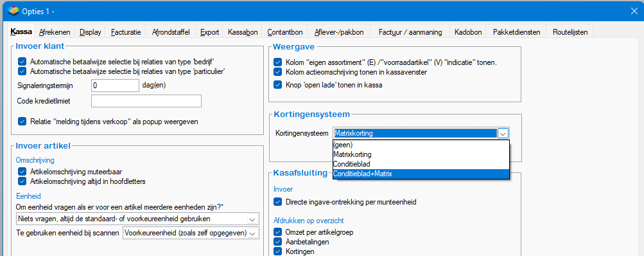644x256 pixels.
Task: Select the Kadobon tab
Action: [468, 32]
